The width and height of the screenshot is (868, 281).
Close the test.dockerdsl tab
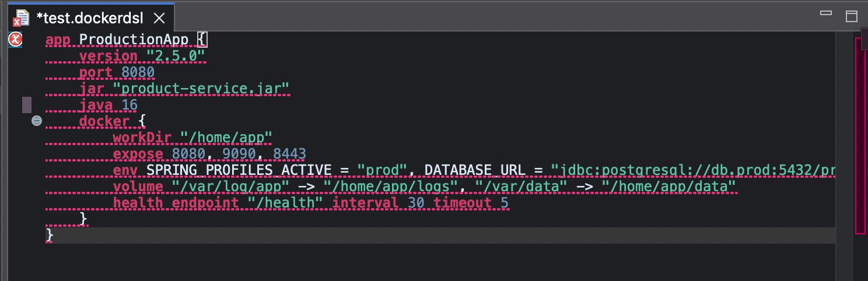coord(159,18)
